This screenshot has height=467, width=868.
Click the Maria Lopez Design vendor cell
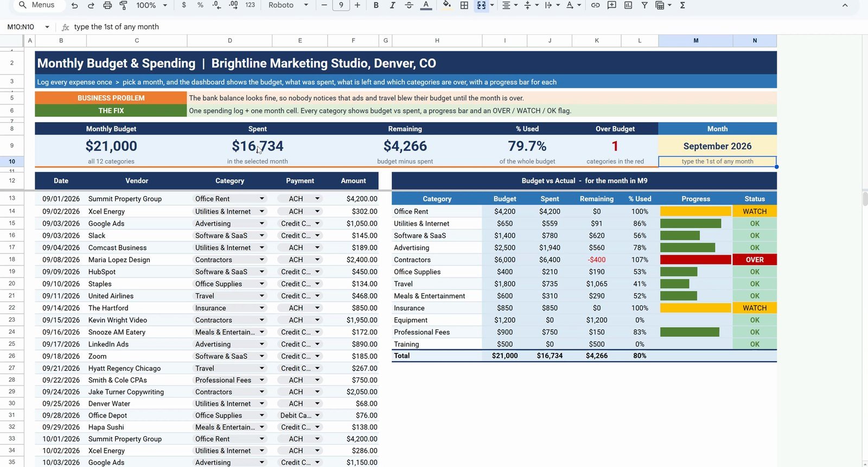tap(137, 260)
